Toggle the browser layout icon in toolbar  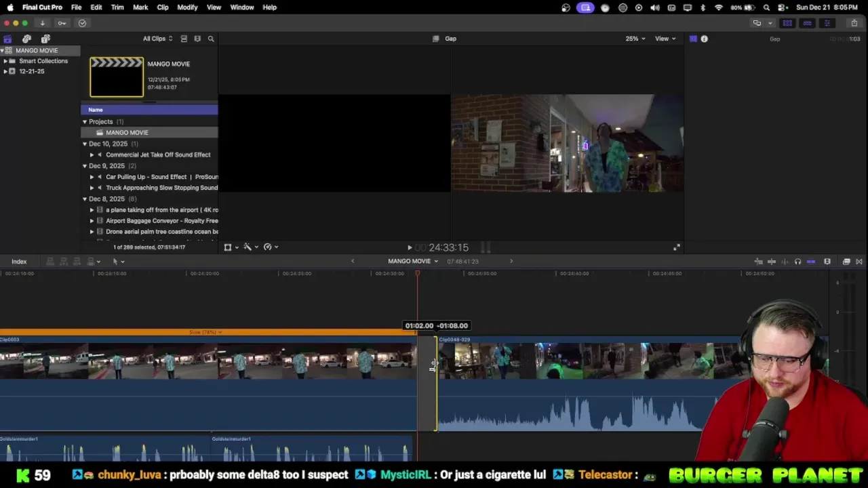[x=787, y=23]
